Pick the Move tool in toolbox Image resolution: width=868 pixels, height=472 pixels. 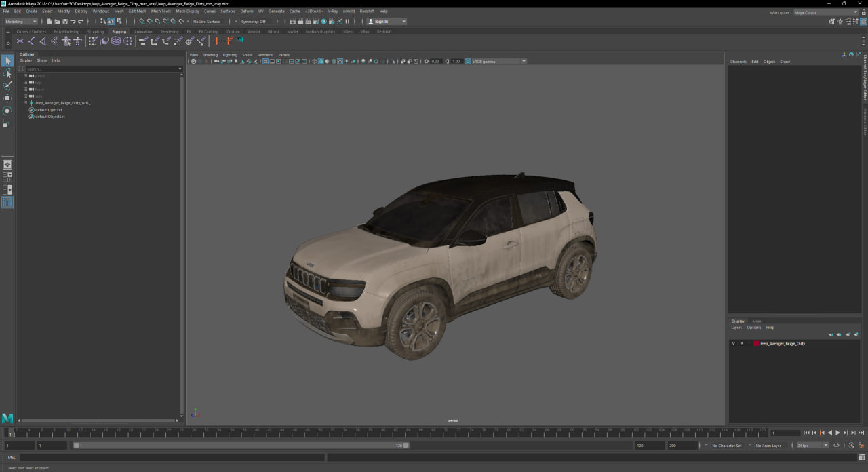(7, 98)
